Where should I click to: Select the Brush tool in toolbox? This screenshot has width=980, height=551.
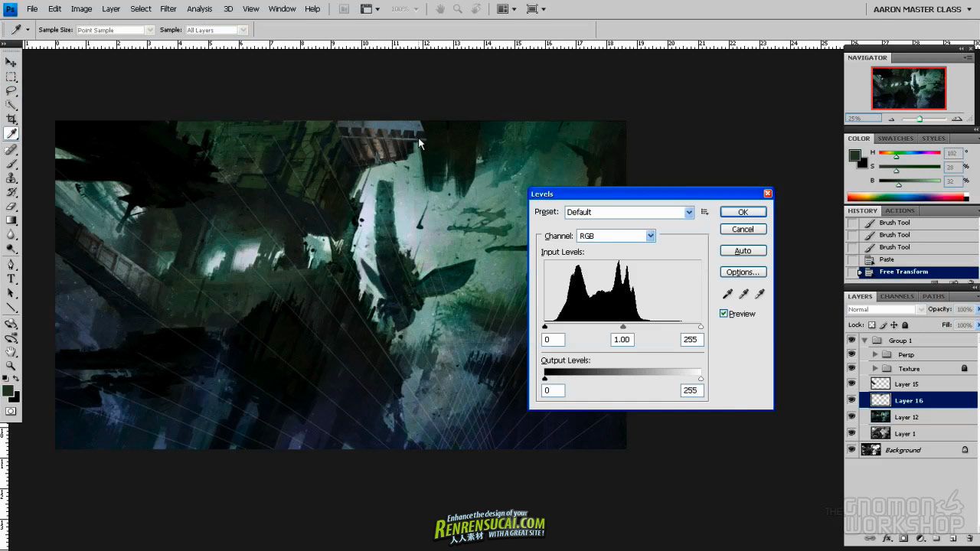(11, 165)
